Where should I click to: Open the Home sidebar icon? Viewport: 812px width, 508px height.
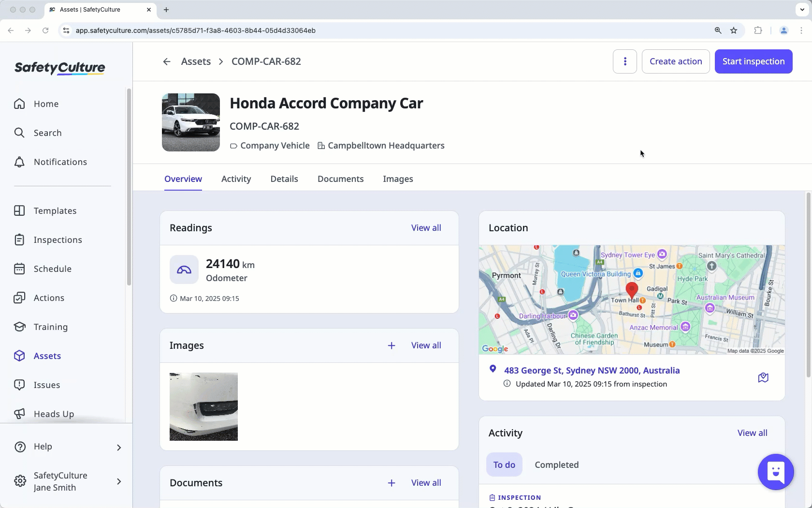tap(19, 104)
